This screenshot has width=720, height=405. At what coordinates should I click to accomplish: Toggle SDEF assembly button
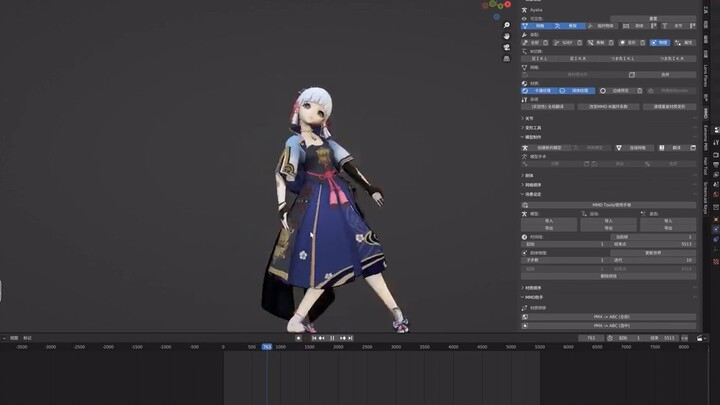(x=564, y=42)
